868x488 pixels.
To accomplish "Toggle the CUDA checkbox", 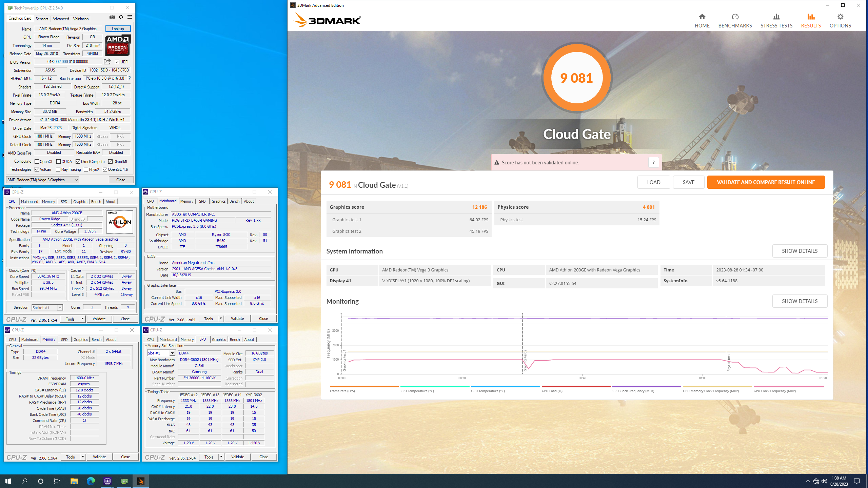I will pyautogui.click(x=58, y=162).
